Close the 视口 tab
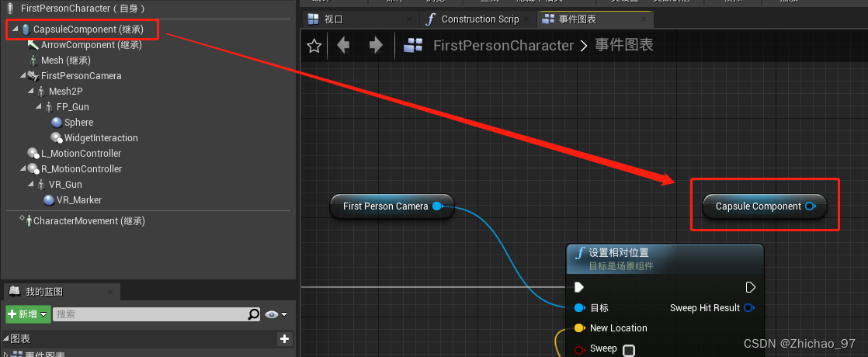 [409, 19]
